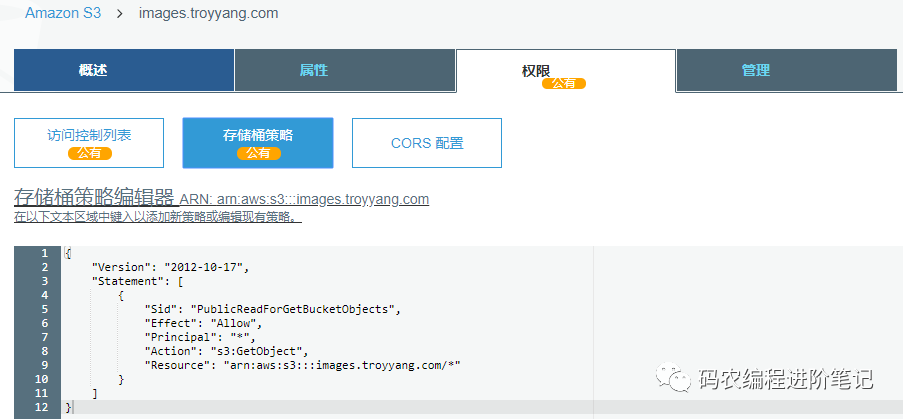Click line number 9 in gutter
903x419 pixels.
45,365
